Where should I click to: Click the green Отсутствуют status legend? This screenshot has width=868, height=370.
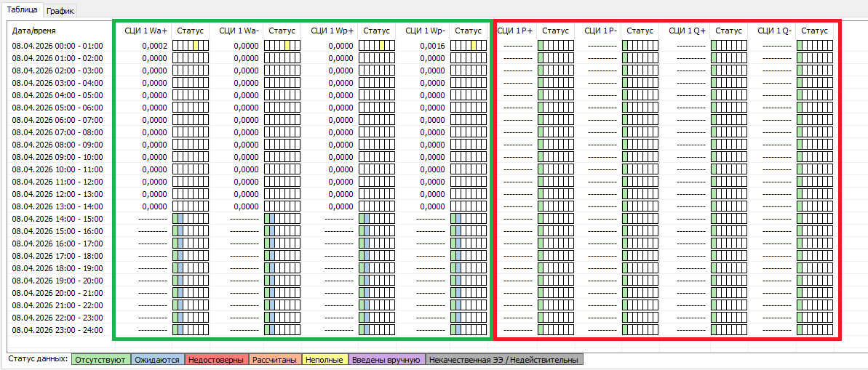(x=101, y=359)
